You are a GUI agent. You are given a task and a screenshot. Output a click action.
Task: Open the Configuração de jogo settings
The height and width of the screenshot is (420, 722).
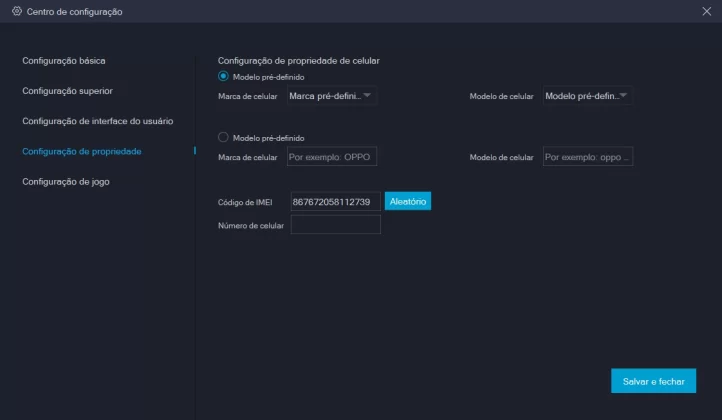(x=66, y=182)
